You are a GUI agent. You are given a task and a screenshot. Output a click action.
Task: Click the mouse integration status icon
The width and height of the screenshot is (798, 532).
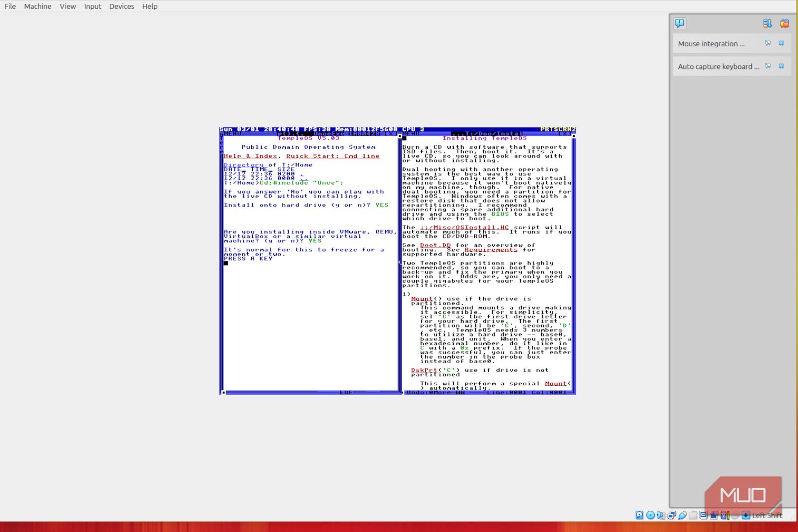[x=735, y=515]
